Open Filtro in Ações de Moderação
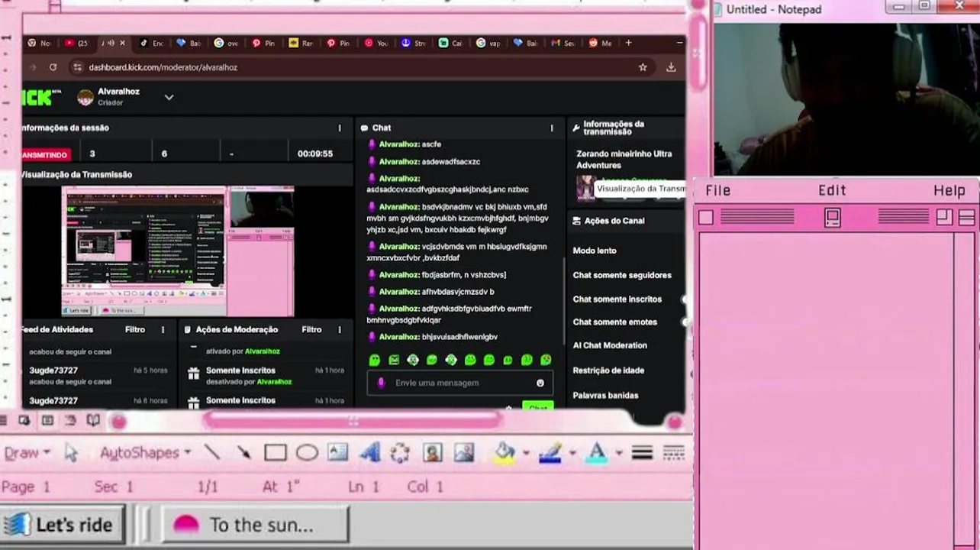Image resolution: width=980 pixels, height=550 pixels. [311, 329]
